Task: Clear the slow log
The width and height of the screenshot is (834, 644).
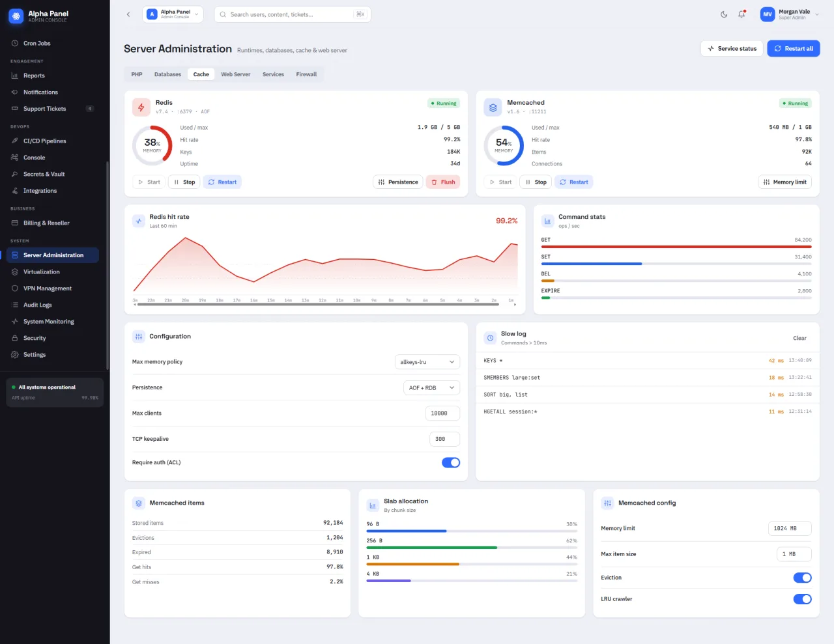Action: click(x=799, y=339)
